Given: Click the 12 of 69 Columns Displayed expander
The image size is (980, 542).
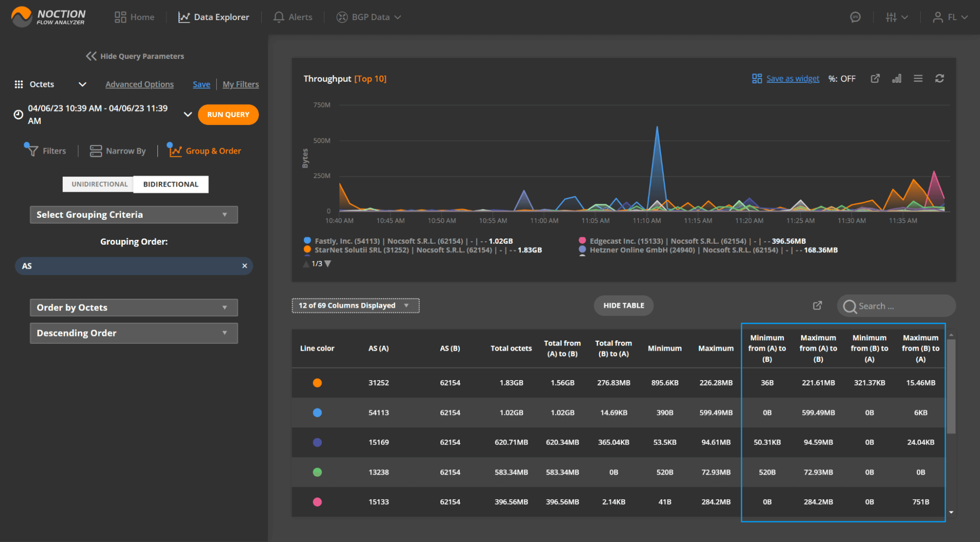Looking at the screenshot, I should pyautogui.click(x=355, y=306).
